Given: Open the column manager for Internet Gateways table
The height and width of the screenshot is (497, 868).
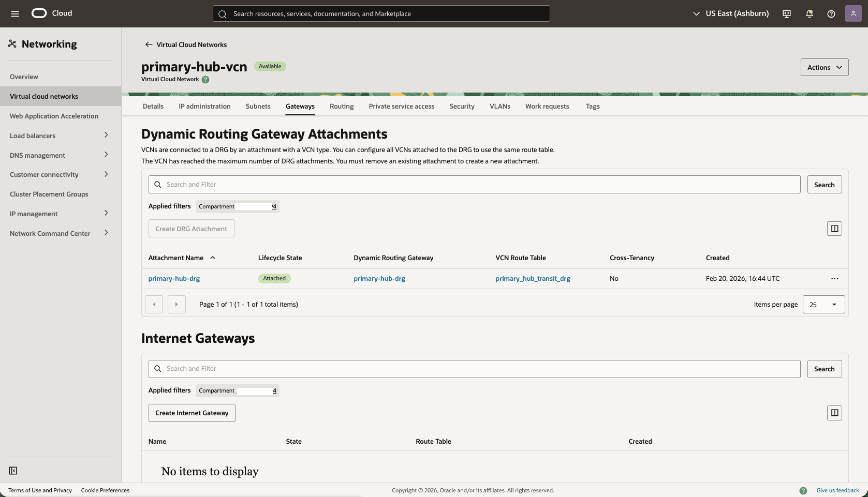Looking at the screenshot, I should pyautogui.click(x=834, y=413).
